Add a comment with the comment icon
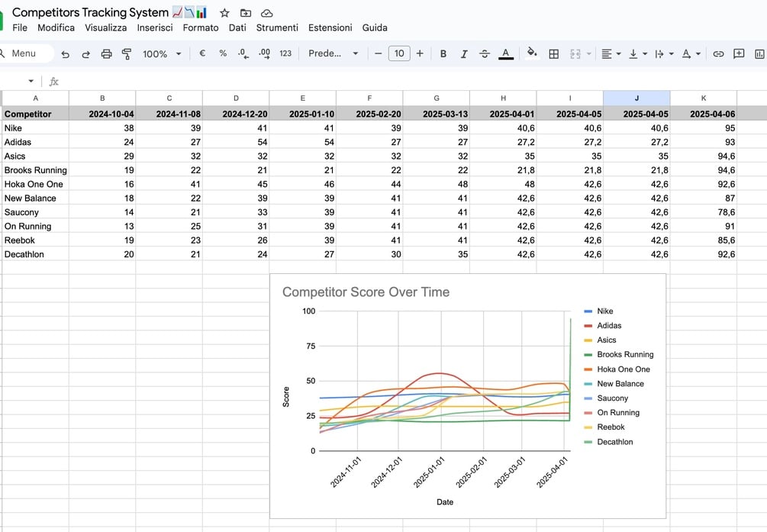This screenshot has height=532, width=767. [739, 54]
